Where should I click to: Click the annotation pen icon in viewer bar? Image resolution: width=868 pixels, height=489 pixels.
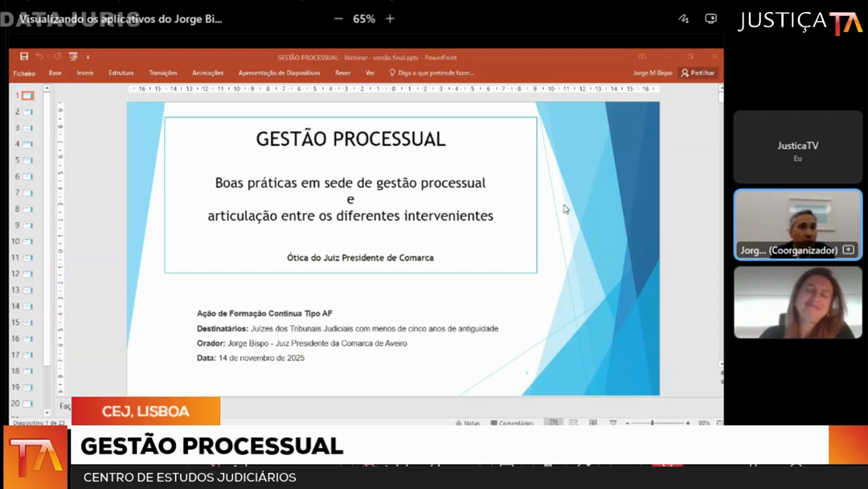pyautogui.click(x=683, y=18)
